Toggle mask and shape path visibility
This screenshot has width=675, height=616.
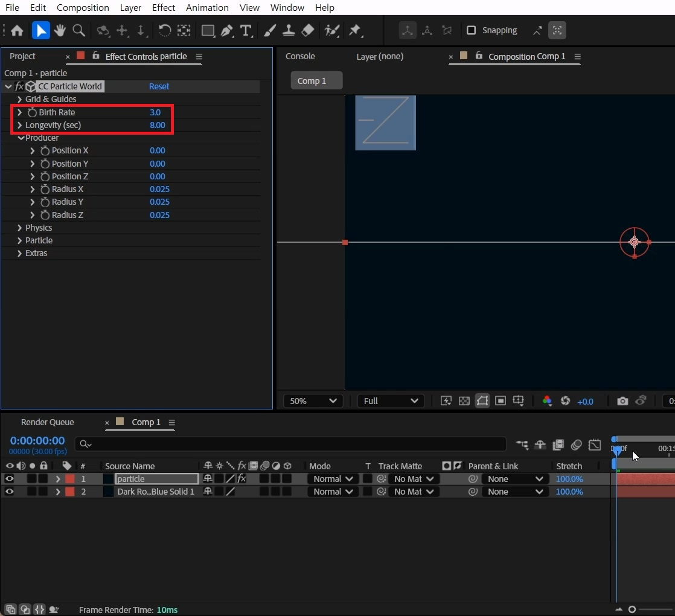(482, 401)
